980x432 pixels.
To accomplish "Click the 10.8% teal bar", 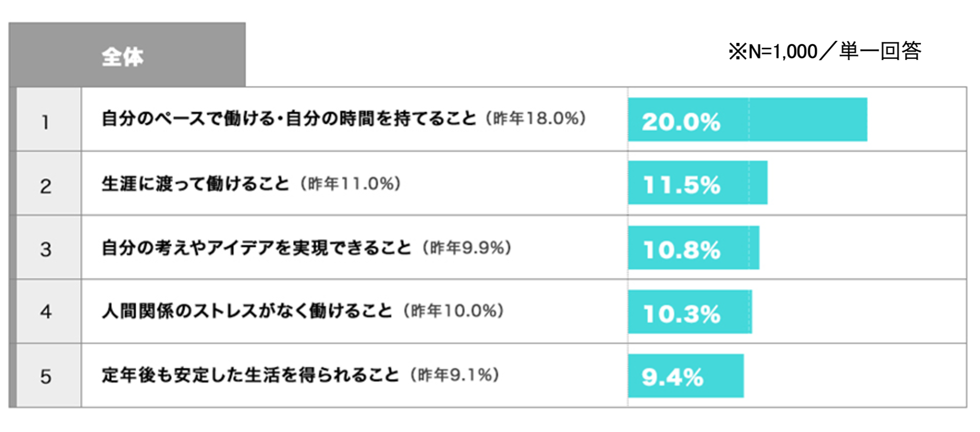I will (x=693, y=248).
